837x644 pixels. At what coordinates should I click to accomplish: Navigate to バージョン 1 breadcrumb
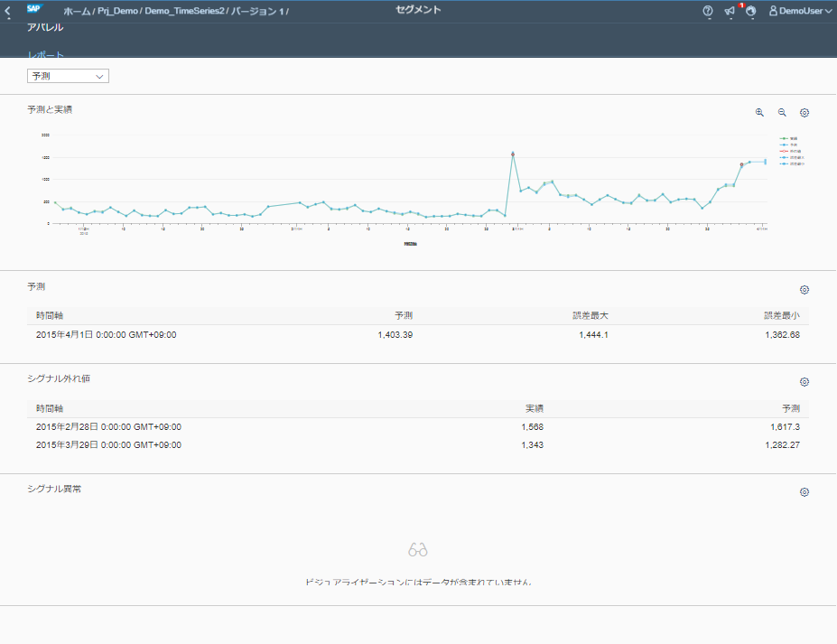[x=257, y=11]
